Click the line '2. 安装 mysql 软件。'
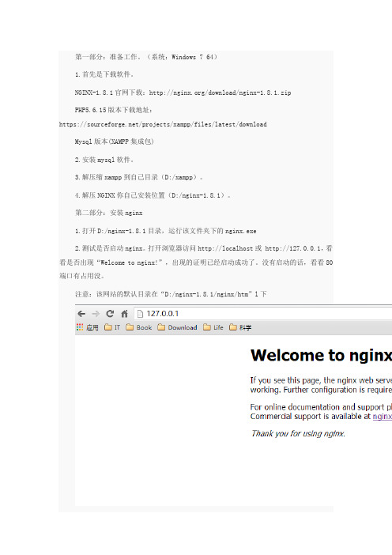392x555 pixels. click(104, 160)
